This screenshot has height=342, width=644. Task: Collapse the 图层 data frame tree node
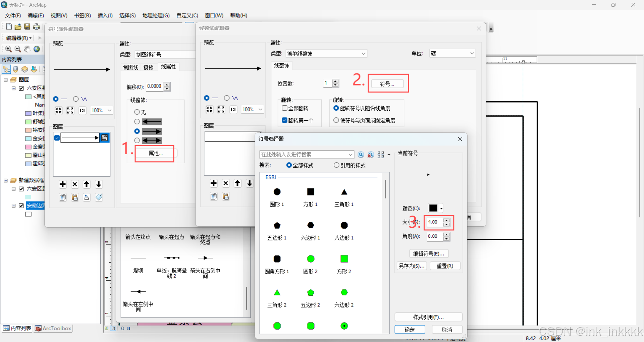6,80
